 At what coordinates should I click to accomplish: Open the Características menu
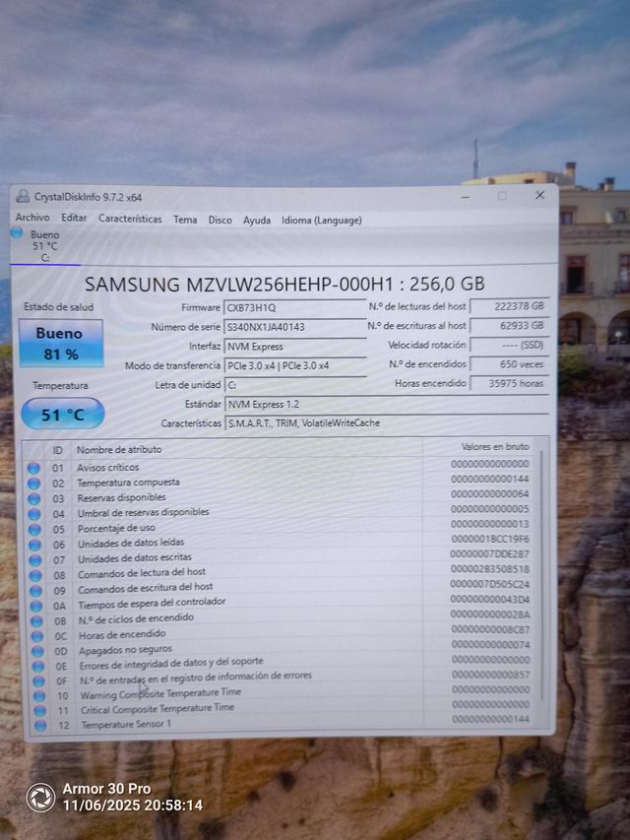point(130,220)
